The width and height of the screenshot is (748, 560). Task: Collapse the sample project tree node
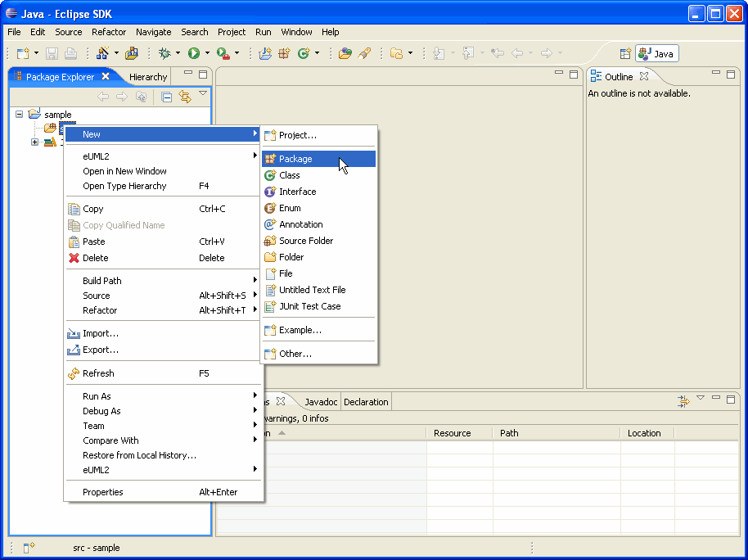[19, 115]
